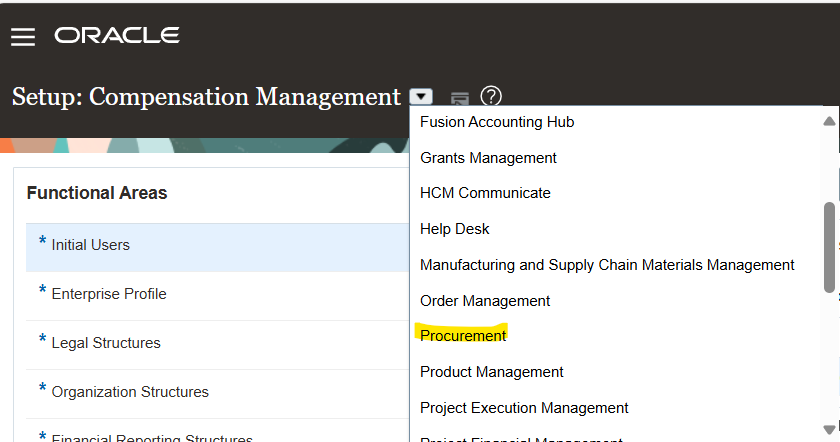Pick Project Execution Management option
The image size is (840, 442).
[524, 408]
